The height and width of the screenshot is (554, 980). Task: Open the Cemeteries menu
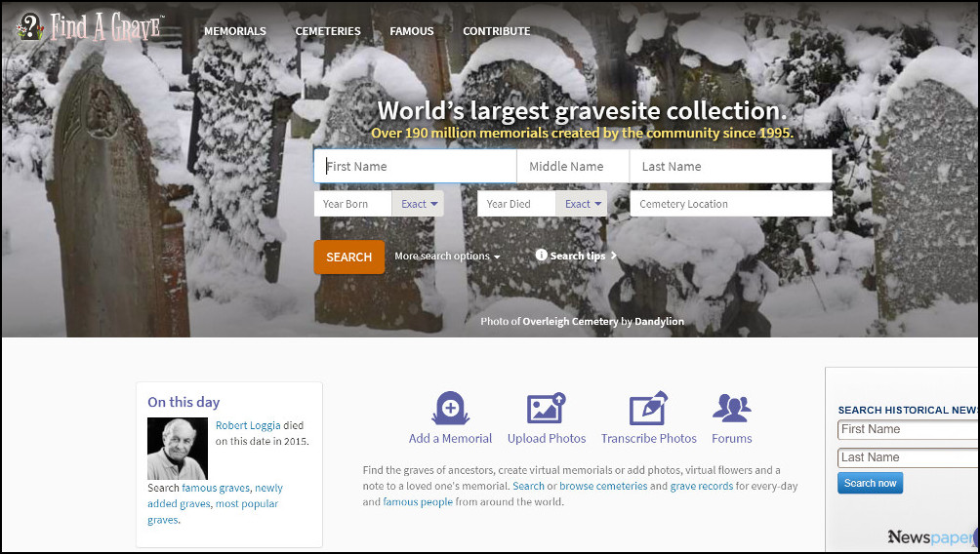328,31
